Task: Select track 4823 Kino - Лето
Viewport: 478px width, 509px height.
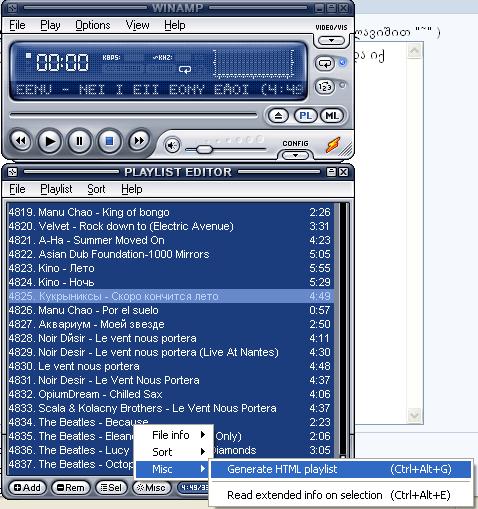Action: tap(170, 268)
